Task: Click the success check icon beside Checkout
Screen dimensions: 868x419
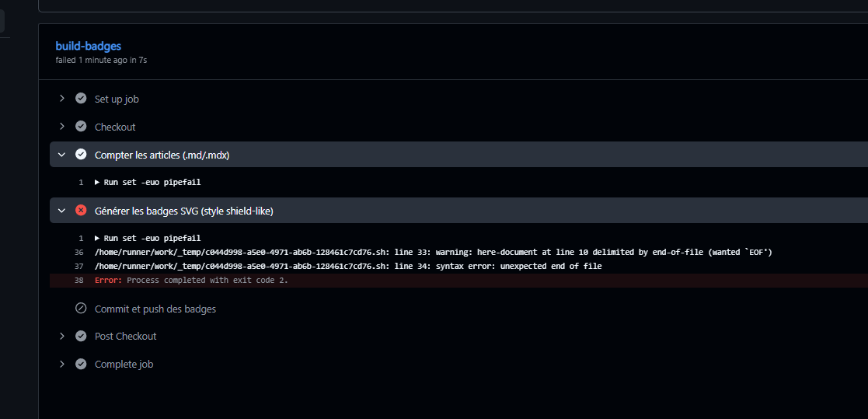Action: (81, 127)
